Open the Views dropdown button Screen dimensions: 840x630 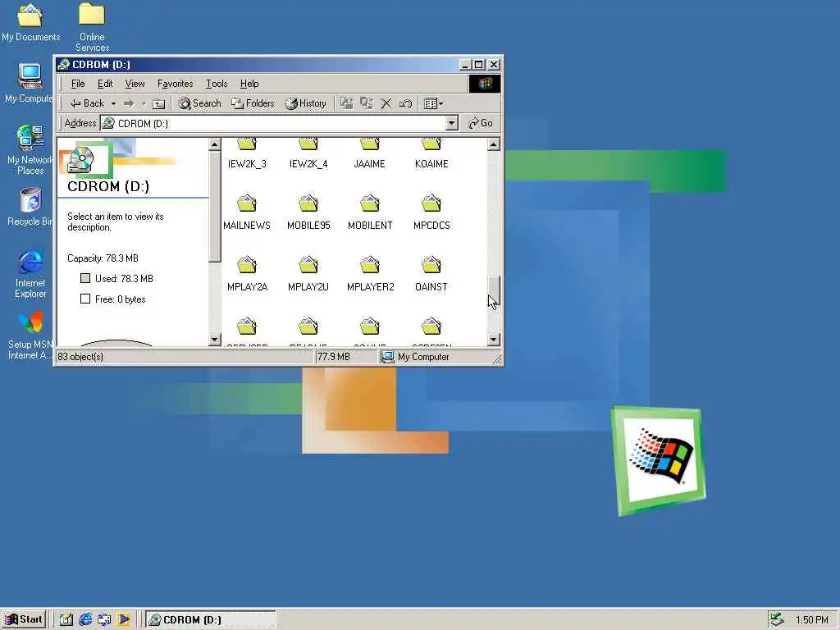tap(433, 103)
